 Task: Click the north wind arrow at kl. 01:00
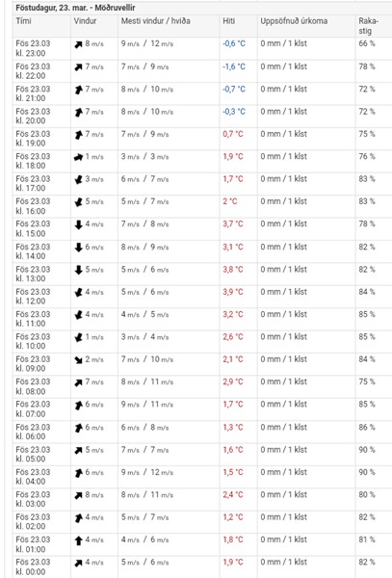[78, 540]
